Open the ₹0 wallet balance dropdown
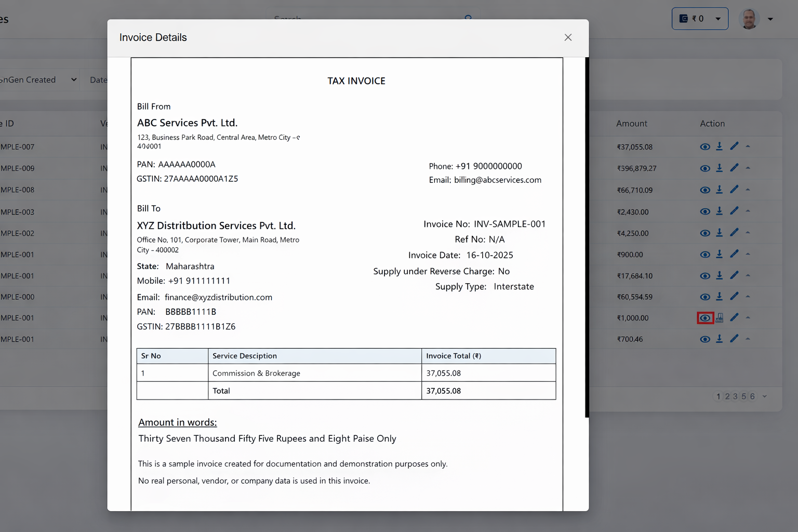 coord(700,19)
